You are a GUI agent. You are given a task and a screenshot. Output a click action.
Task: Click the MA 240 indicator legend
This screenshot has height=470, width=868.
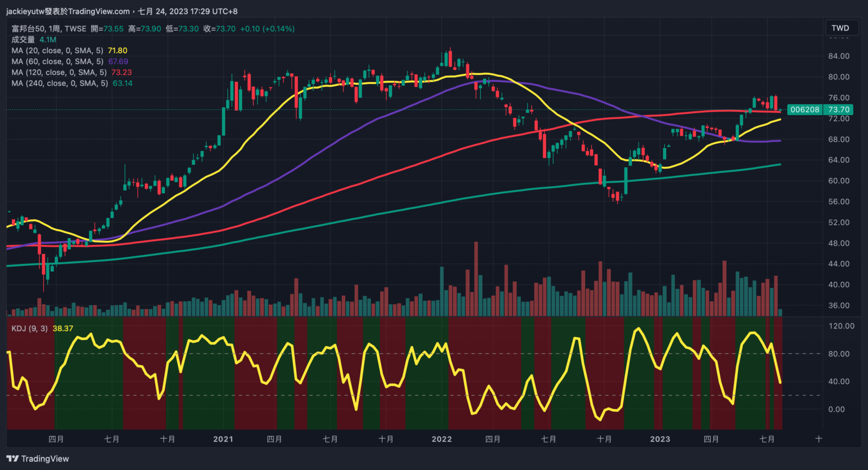tap(59, 83)
